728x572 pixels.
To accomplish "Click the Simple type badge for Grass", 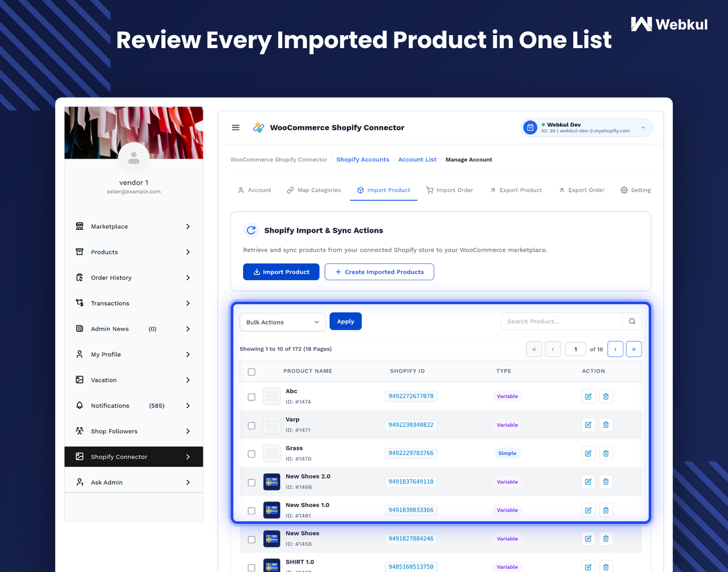I will click(x=507, y=453).
